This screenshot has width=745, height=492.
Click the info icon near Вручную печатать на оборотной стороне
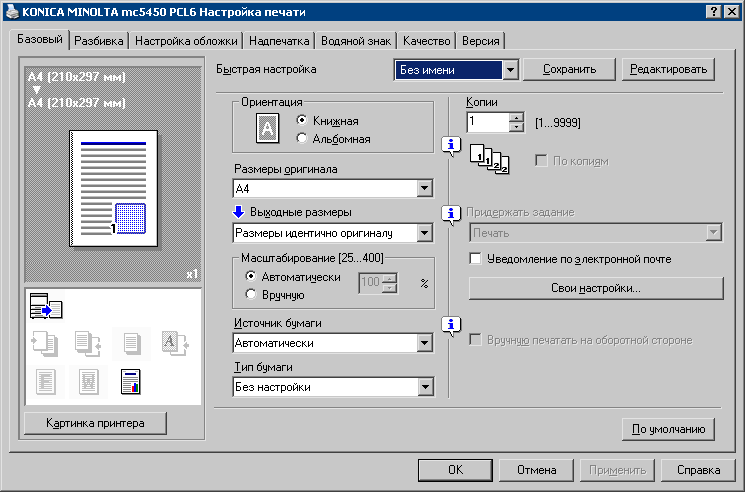click(x=451, y=326)
